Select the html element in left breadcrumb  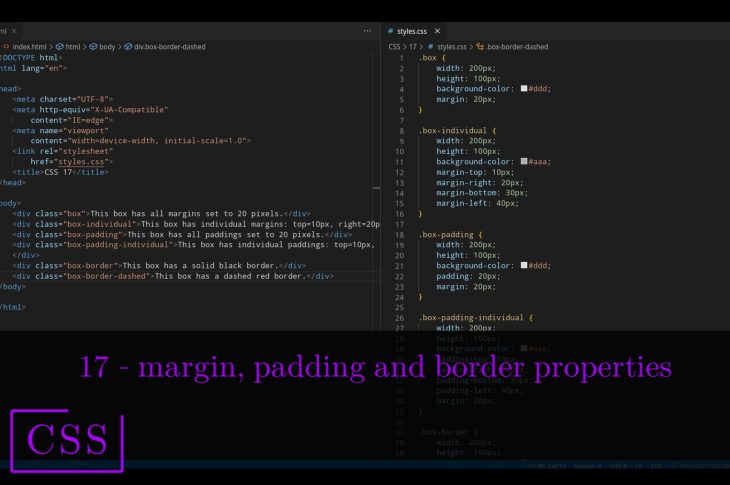pyautogui.click(x=72, y=46)
